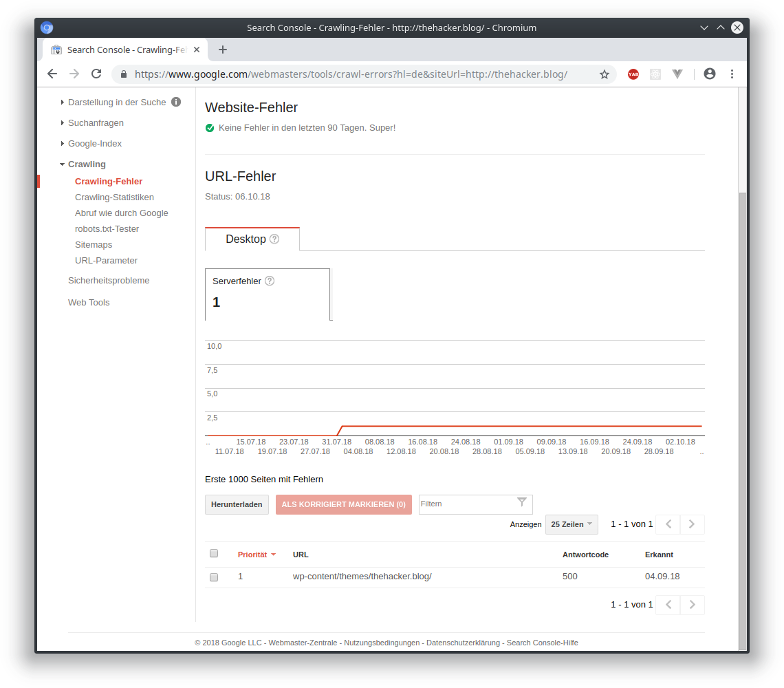Expand the Google-Index sidebar section
The image size is (784, 688).
pos(95,144)
